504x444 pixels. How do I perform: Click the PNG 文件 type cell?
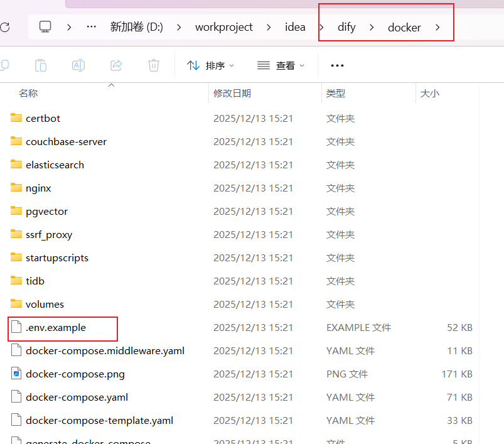pos(347,374)
